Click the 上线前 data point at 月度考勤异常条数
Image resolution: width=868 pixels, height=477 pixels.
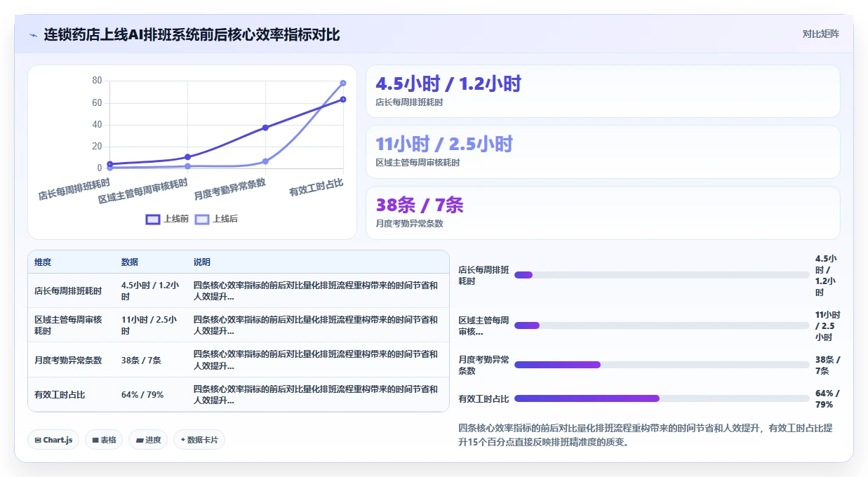(x=265, y=128)
